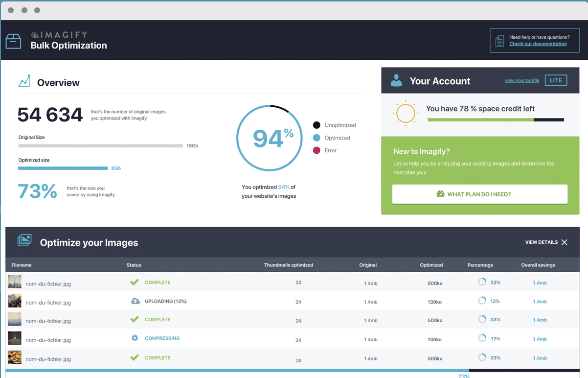Click the gauge icon in plan button
Viewport: 588px width, 378px height.
click(x=440, y=194)
